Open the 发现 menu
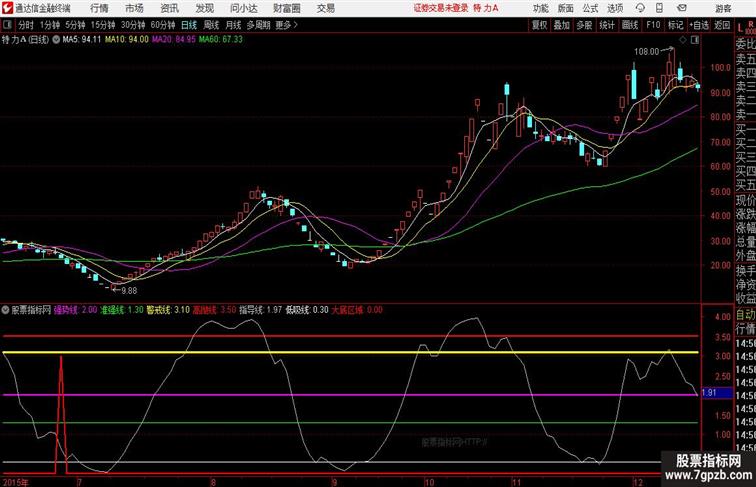 point(204,8)
